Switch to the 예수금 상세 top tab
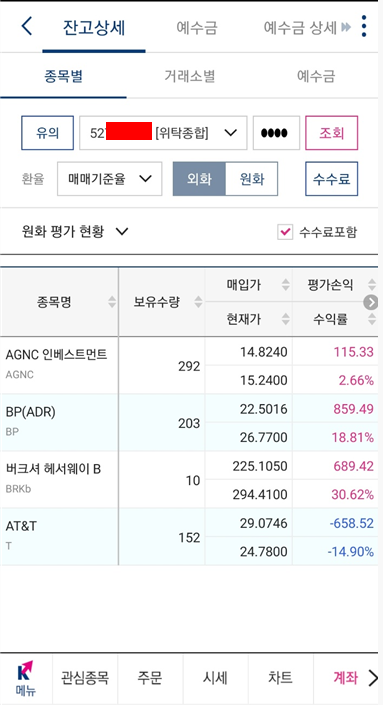383x705 pixels. pyautogui.click(x=300, y=28)
